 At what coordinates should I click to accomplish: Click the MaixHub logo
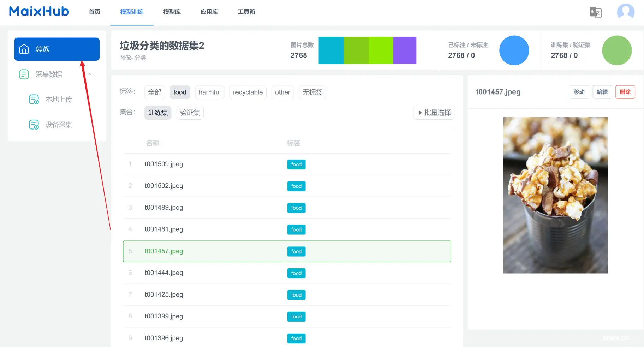39,11
